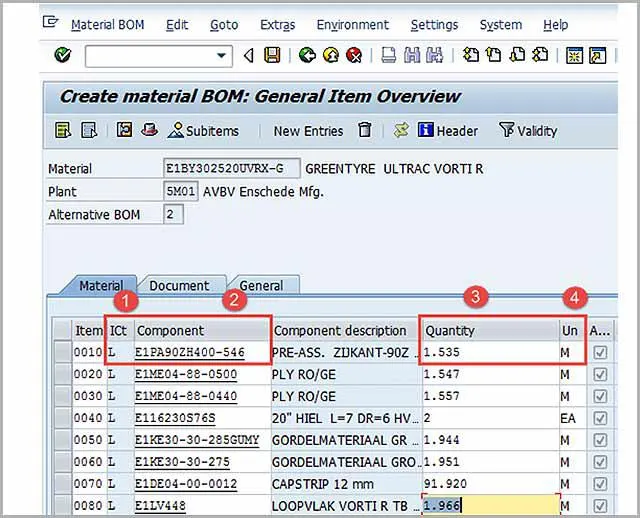Toggle the checkbox in item 0040 row
This screenshot has width=640, height=518.
point(600,418)
